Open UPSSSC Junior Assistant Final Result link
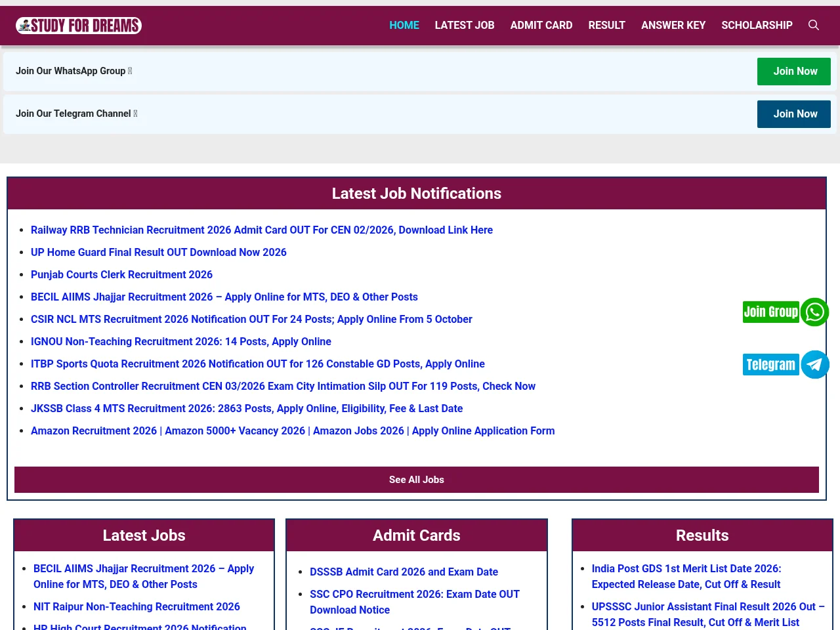Image resolution: width=840 pixels, height=630 pixels. [708, 615]
